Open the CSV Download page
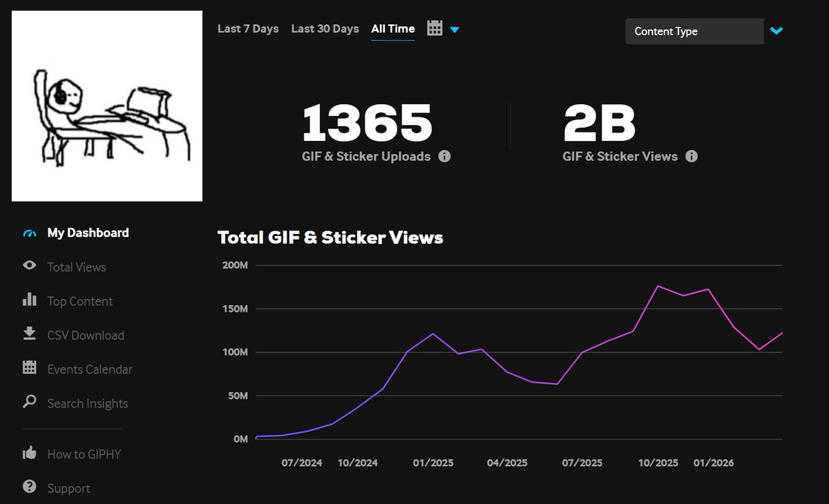829x504 pixels. [86, 336]
